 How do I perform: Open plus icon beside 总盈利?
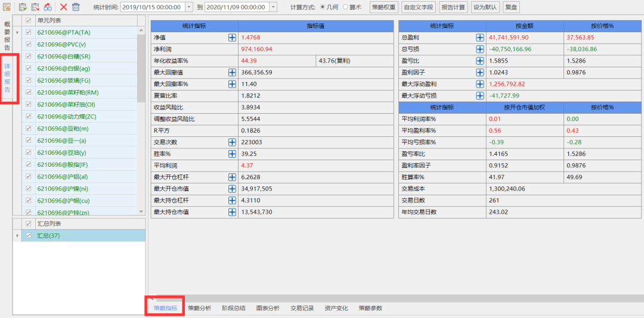click(479, 38)
